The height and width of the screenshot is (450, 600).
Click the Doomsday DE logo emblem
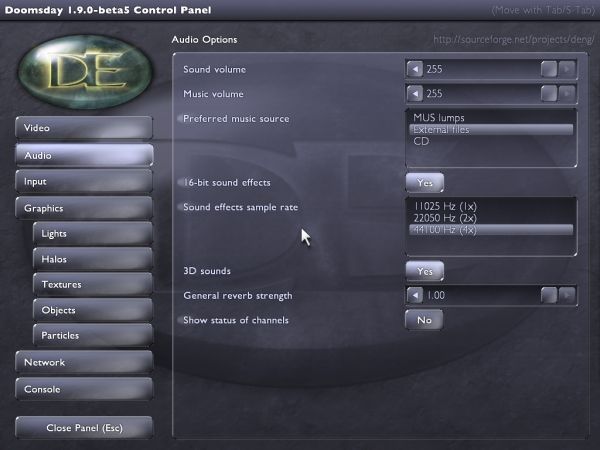[86, 72]
